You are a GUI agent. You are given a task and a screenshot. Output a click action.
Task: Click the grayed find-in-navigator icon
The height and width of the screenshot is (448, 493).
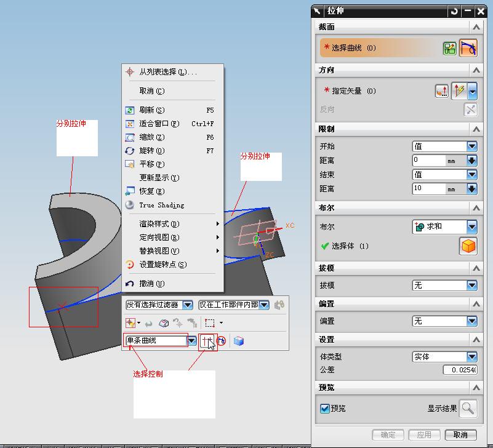(178, 323)
